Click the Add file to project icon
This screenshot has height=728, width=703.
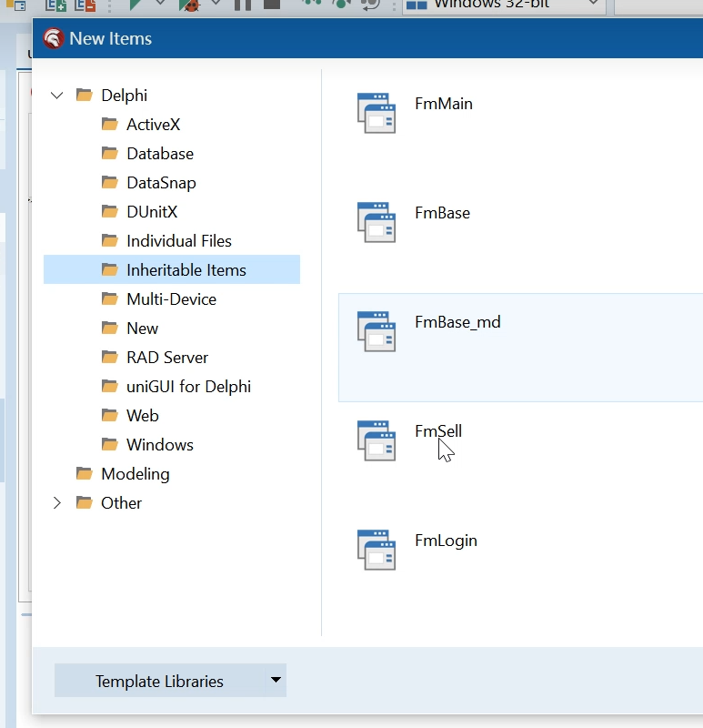click(56, 5)
